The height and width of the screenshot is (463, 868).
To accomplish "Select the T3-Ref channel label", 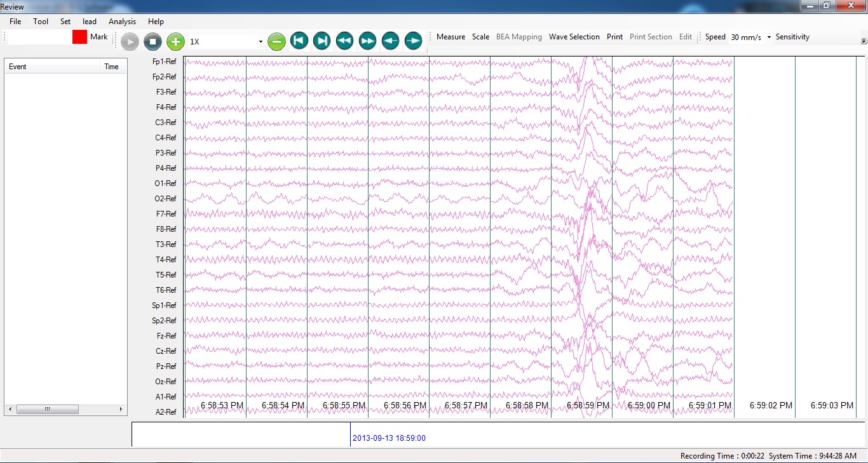I will click(166, 245).
